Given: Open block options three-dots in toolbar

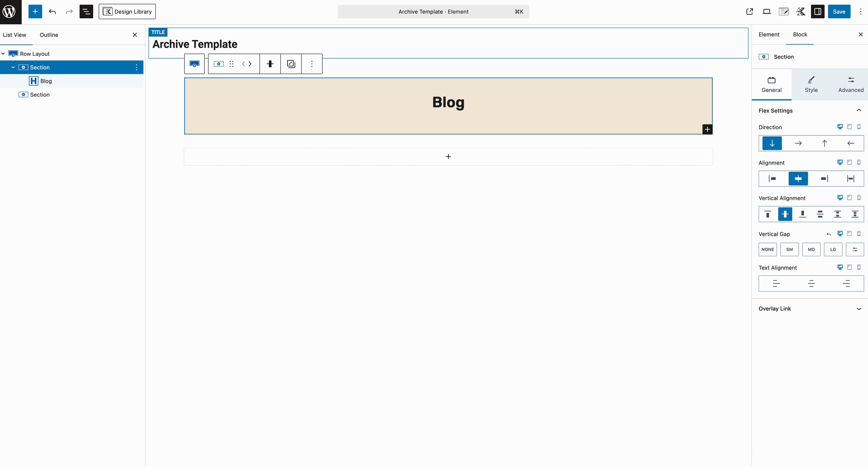Looking at the screenshot, I should pos(312,64).
